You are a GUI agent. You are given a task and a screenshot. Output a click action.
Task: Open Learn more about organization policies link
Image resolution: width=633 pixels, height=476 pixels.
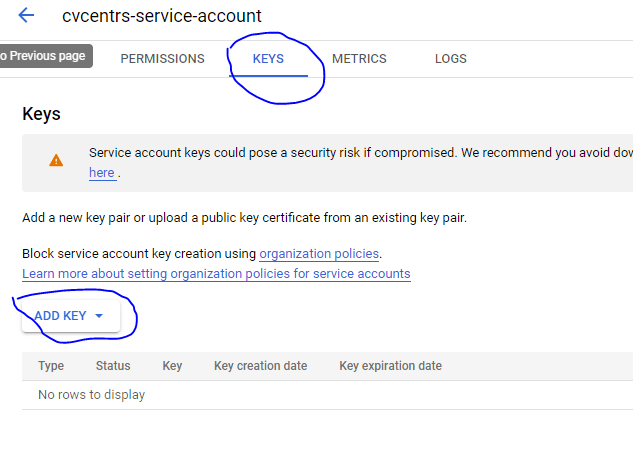pyautogui.click(x=216, y=273)
